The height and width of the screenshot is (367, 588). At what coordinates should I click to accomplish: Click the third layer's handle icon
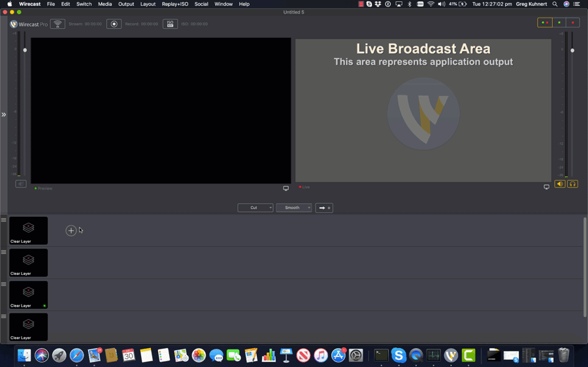4,284
